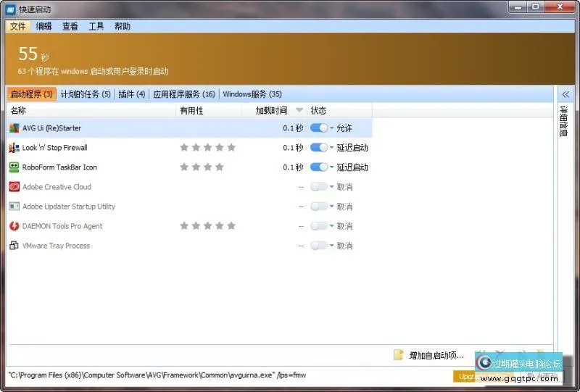The image size is (580, 392).
Task: Open the 工具 menu
Action: tap(96, 26)
